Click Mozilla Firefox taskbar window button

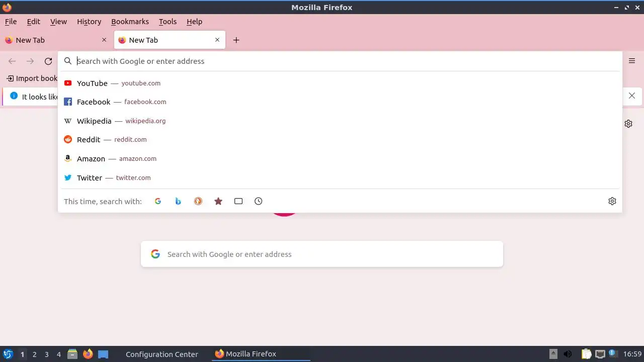(261, 354)
